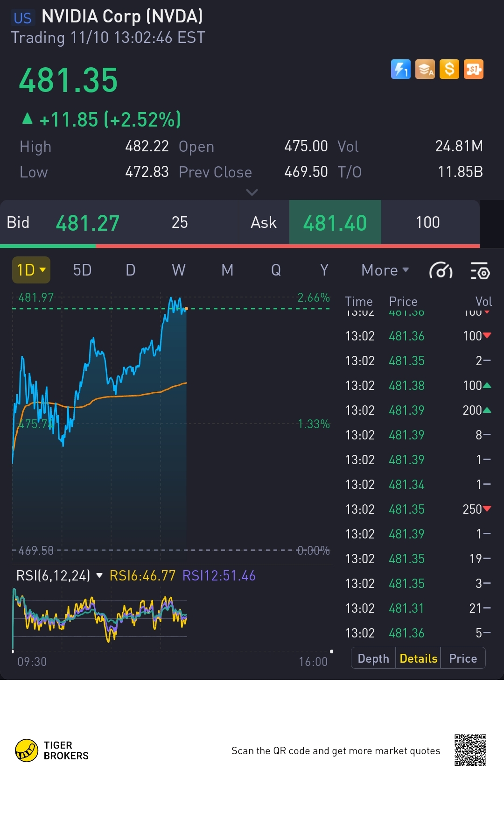Expand quote details chevron below Prev Close
This screenshot has width=504, height=821.
pos(252,192)
